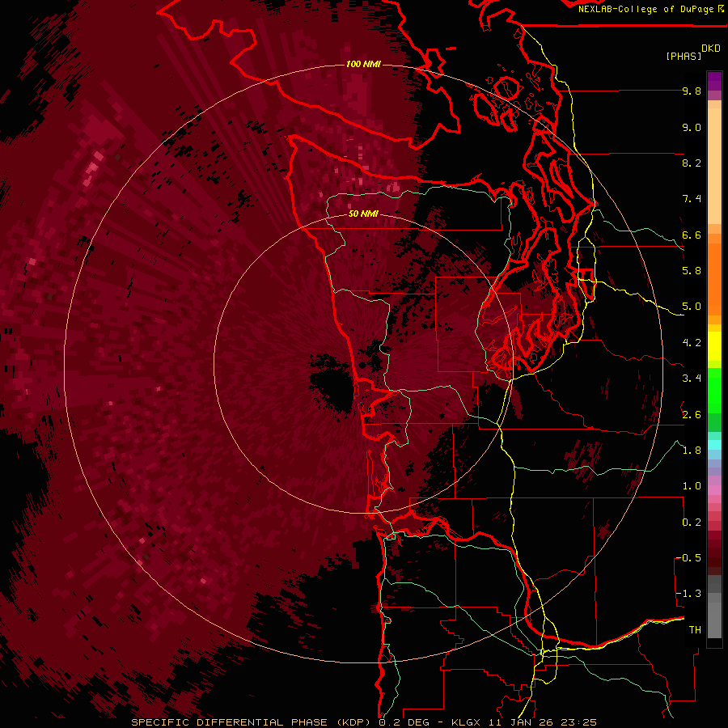Screen dimensions: 728x728
Task: Click the 9.0 legend value
Action: click(692, 127)
